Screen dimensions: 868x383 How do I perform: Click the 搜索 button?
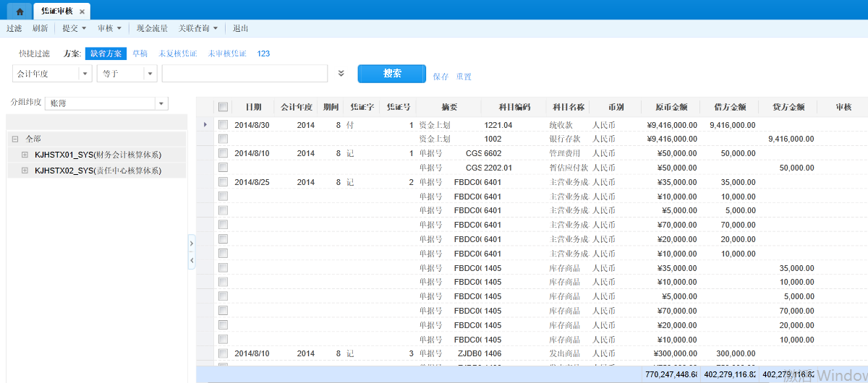(392, 74)
